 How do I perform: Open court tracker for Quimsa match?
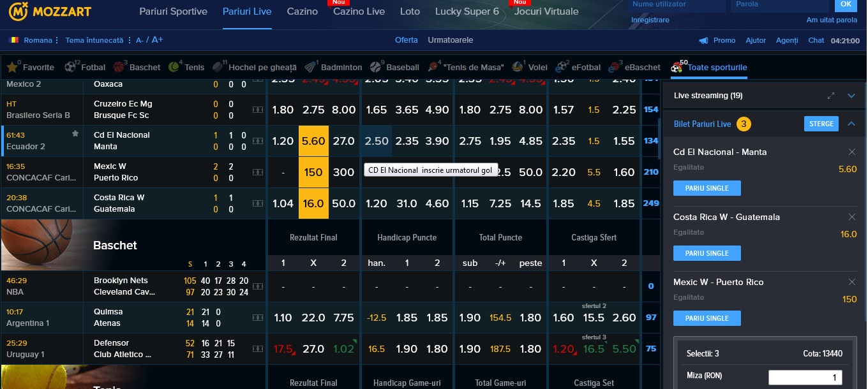coord(258,318)
